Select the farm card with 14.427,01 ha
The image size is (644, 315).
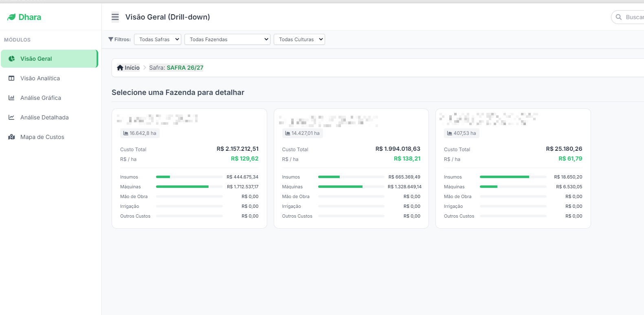[351, 168]
